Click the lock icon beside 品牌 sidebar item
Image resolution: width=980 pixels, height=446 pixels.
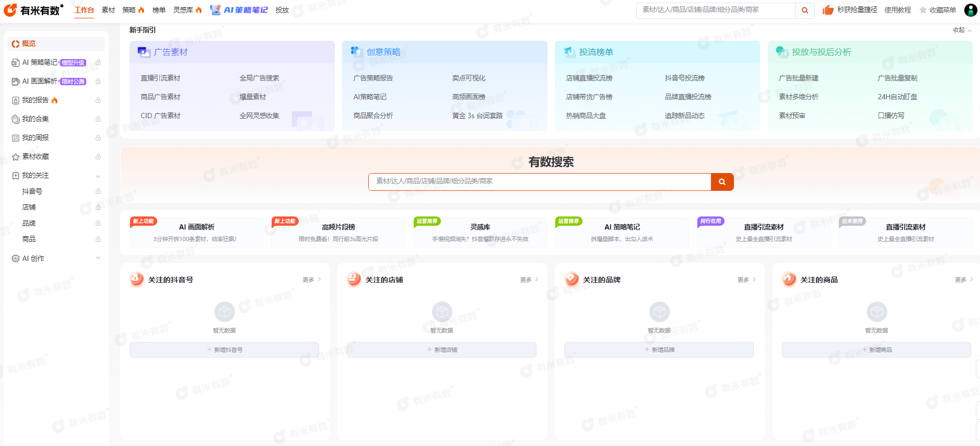(98, 223)
